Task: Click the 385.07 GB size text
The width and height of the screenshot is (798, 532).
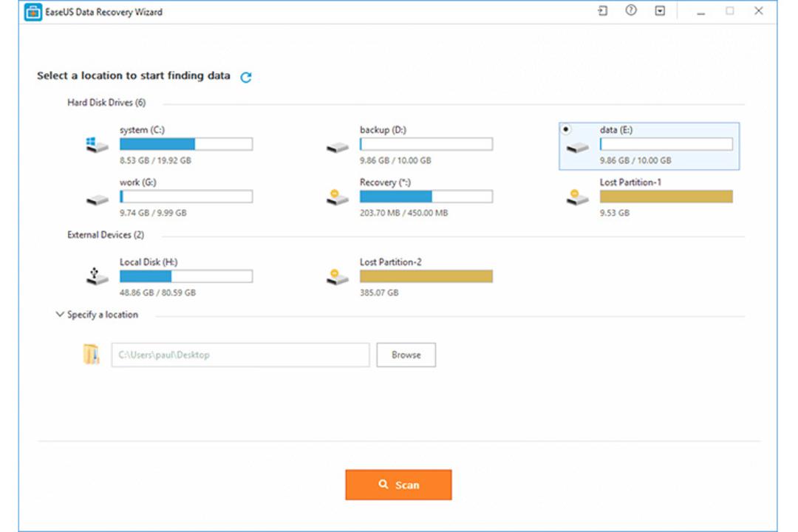Action: click(379, 293)
